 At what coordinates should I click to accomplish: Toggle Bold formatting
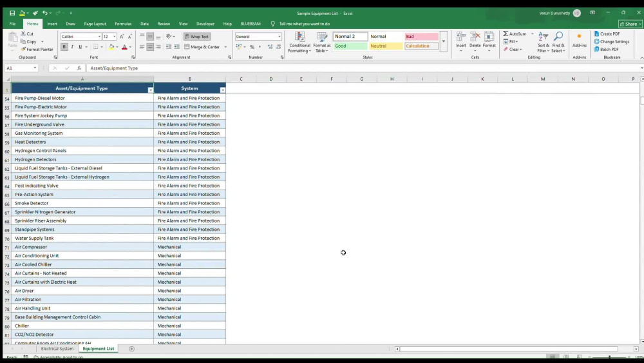tap(64, 47)
